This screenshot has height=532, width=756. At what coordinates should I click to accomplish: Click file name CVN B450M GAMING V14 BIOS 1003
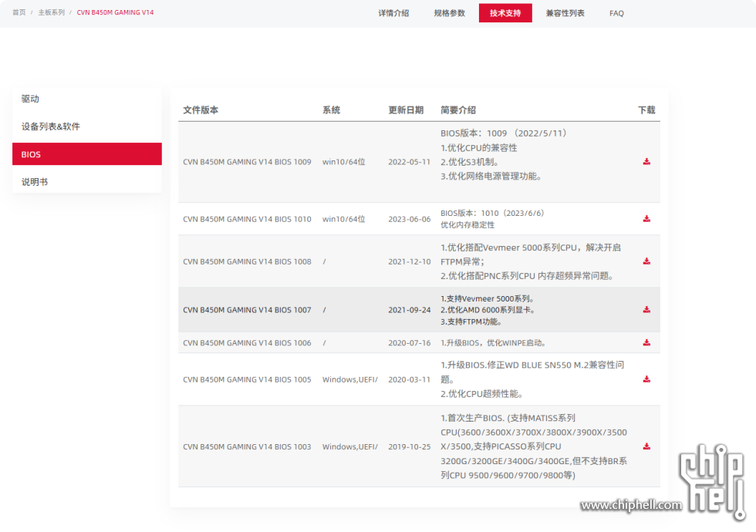247,446
